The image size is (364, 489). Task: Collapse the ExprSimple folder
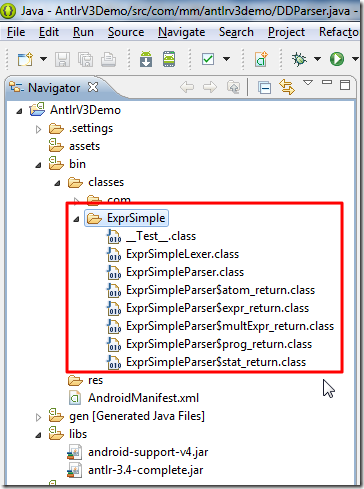coord(76,219)
